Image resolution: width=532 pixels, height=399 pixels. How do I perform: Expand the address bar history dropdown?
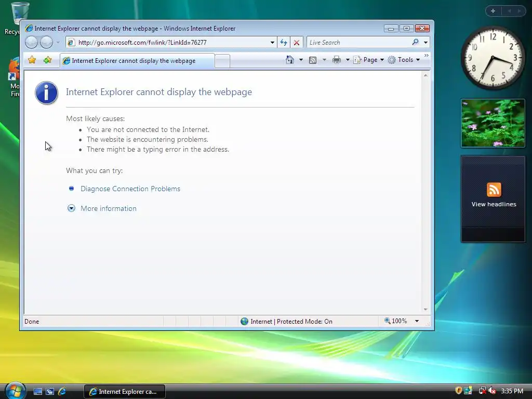[272, 43]
